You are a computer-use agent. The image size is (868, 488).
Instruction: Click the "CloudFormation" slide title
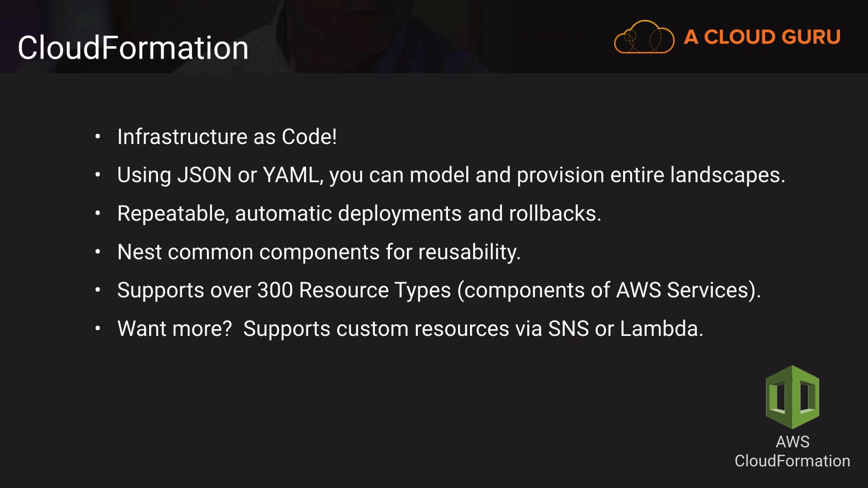(x=133, y=48)
